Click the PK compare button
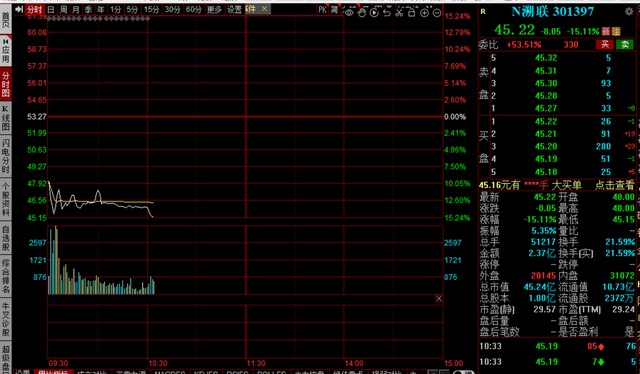Viewport: 640px width, 374px height. 323,9
